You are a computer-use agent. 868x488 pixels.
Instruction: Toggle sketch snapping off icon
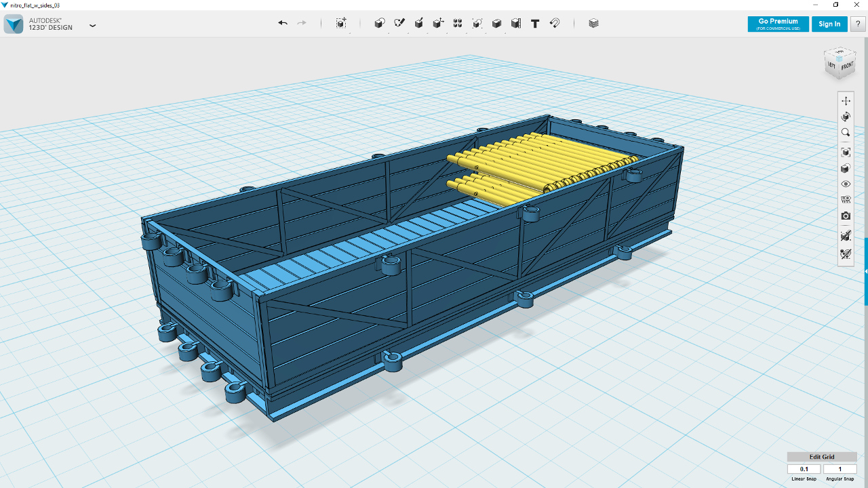(x=846, y=254)
